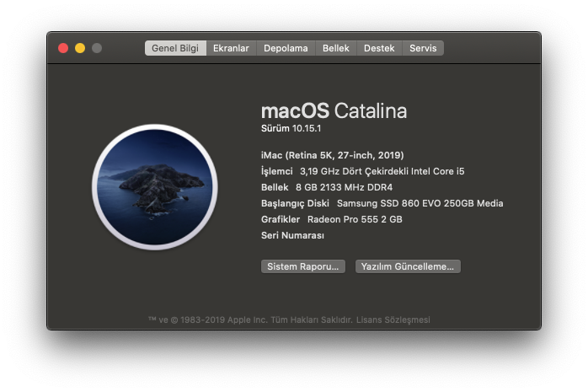Click the macOS Catalina title text
588x392 pixels.
(x=334, y=110)
